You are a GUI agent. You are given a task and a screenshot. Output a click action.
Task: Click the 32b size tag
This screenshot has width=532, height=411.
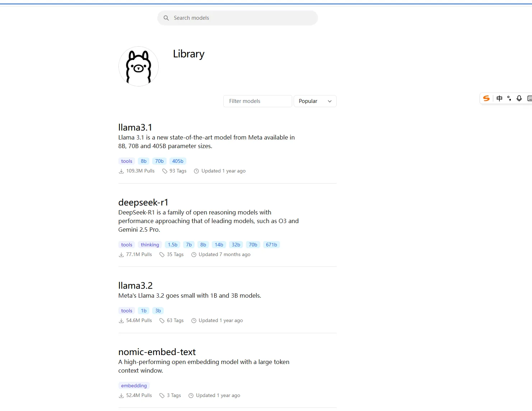[236, 245]
